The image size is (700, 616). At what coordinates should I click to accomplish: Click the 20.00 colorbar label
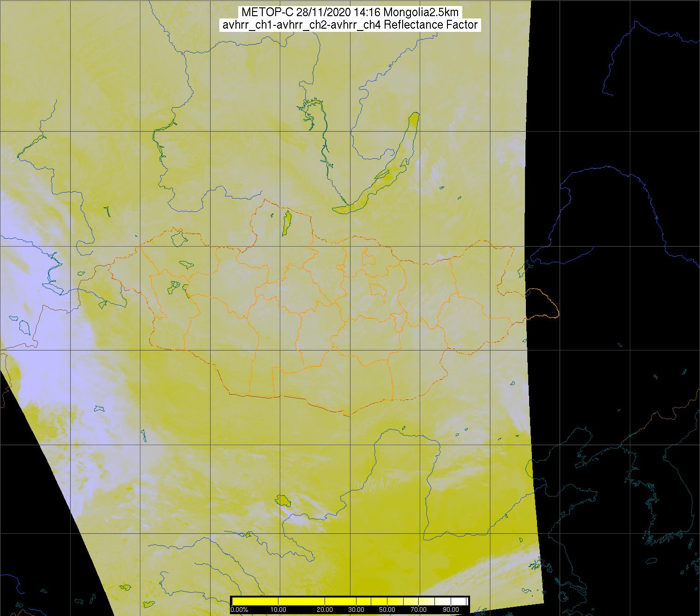point(325,610)
